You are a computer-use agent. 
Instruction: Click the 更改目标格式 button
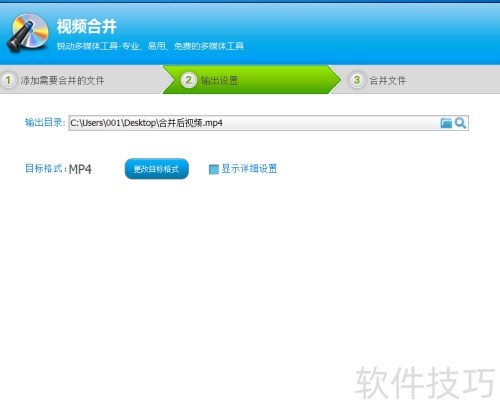point(157,169)
